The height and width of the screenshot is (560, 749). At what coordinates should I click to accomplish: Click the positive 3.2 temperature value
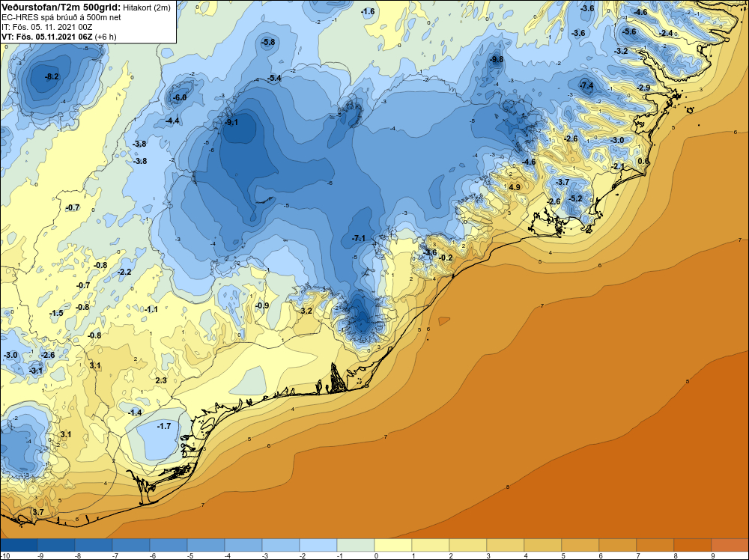(306, 311)
